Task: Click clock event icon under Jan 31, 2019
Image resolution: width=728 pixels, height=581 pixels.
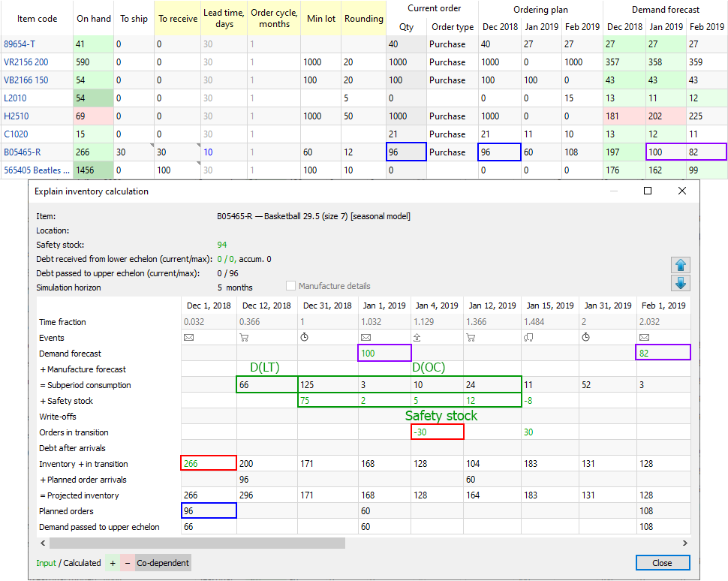Action: pos(587,338)
